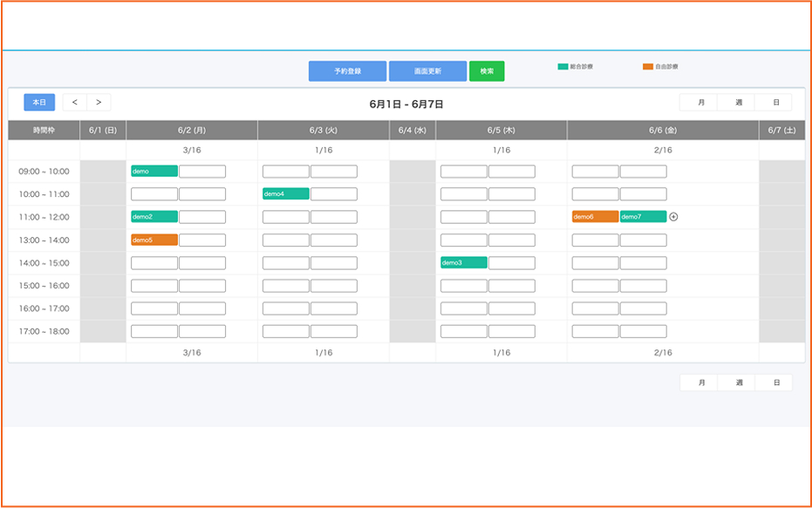
Task: Click the 予約登録 button
Action: pos(347,71)
